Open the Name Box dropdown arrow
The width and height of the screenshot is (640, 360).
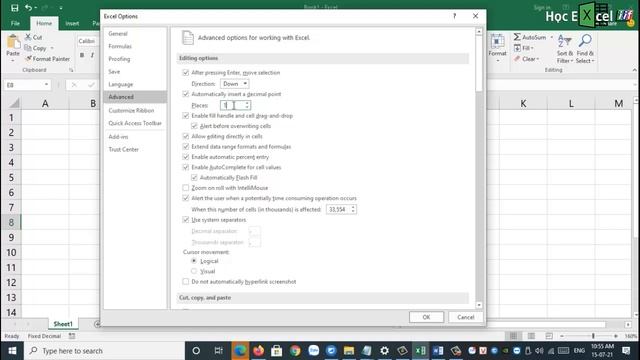[x=46, y=84]
